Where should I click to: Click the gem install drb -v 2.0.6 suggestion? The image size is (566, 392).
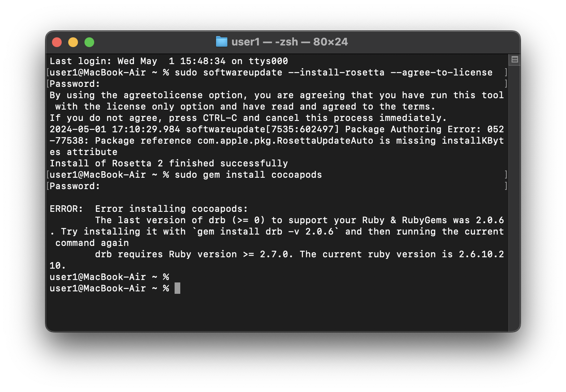tap(264, 231)
